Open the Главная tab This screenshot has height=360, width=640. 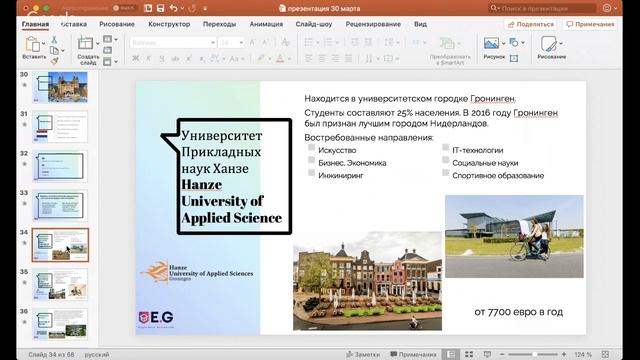35,24
